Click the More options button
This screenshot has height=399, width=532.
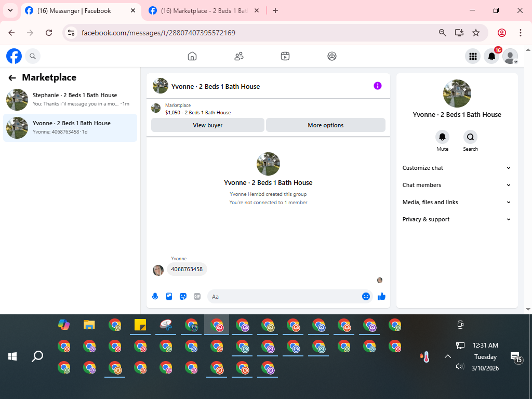[326, 125]
